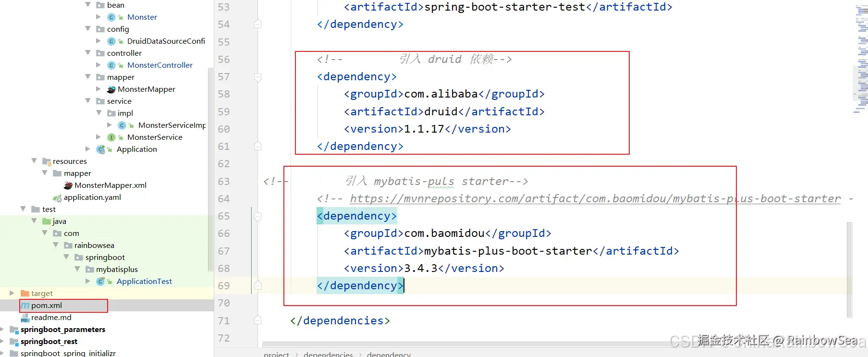Screen dimensions: 868x357
Task: Open mvnrepository mybatis-plus-boot-starter link
Action: coord(595,198)
